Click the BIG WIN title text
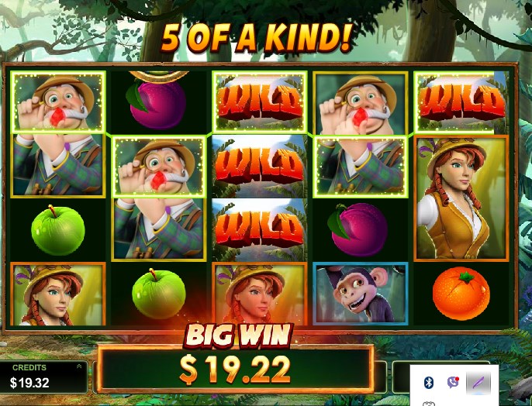532x406 pixels. pyautogui.click(x=238, y=335)
